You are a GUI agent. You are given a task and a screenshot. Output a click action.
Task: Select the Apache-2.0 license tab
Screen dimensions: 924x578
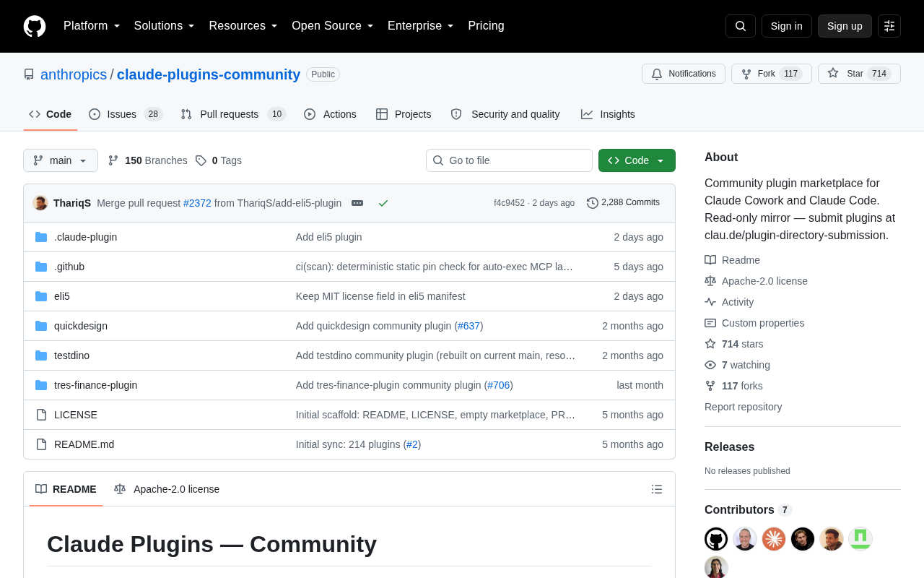pyautogui.click(x=167, y=489)
